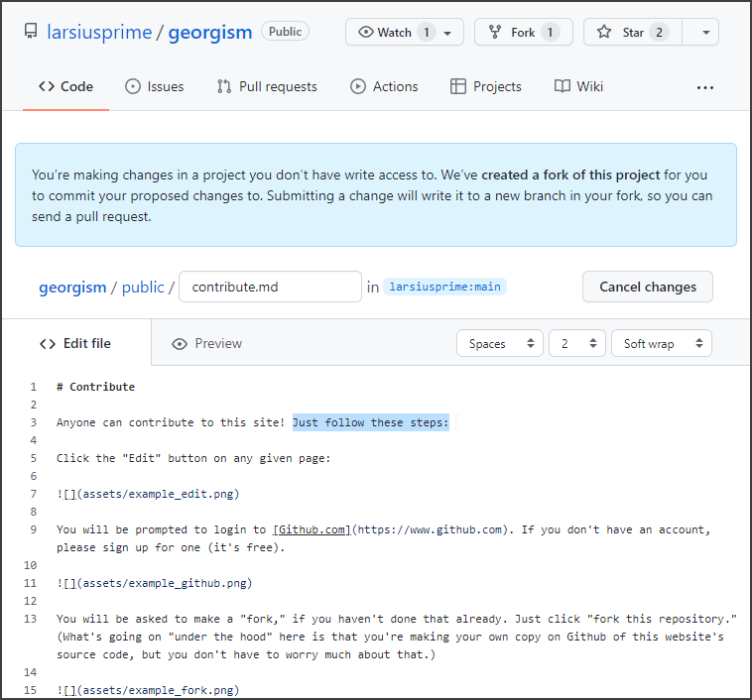This screenshot has width=752, height=700.
Task: Click the eye icon on the Preview tab
Action: pos(180,344)
